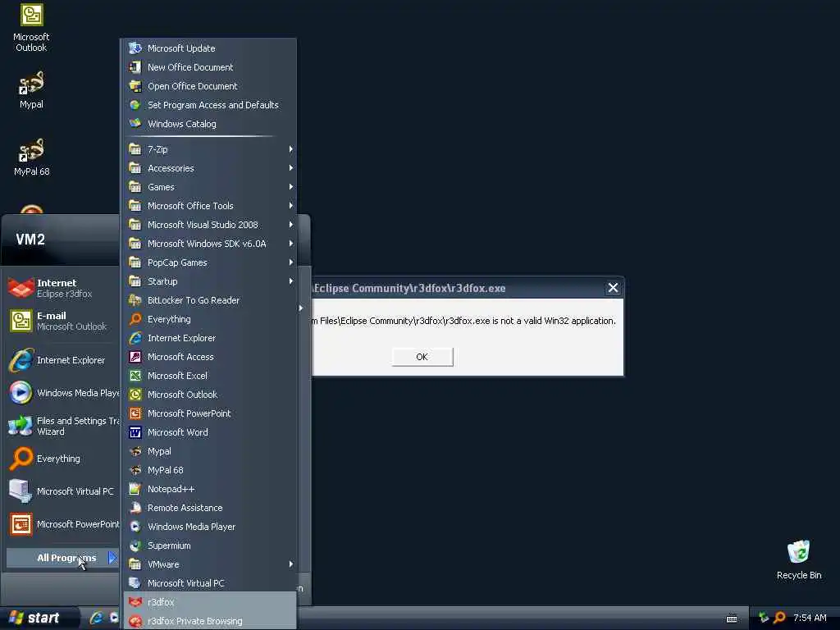
Task: Click All Programs in Start menu
Action: coord(62,558)
